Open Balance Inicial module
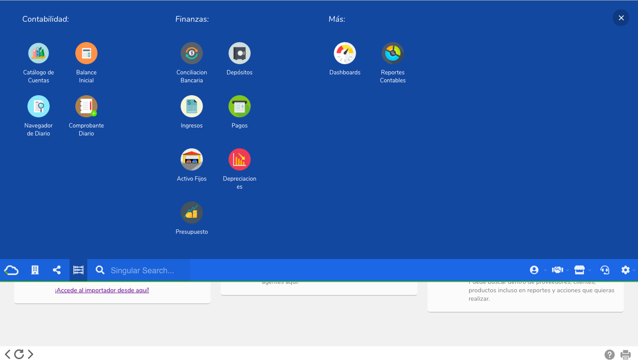The width and height of the screenshot is (638, 364). [86, 53]
